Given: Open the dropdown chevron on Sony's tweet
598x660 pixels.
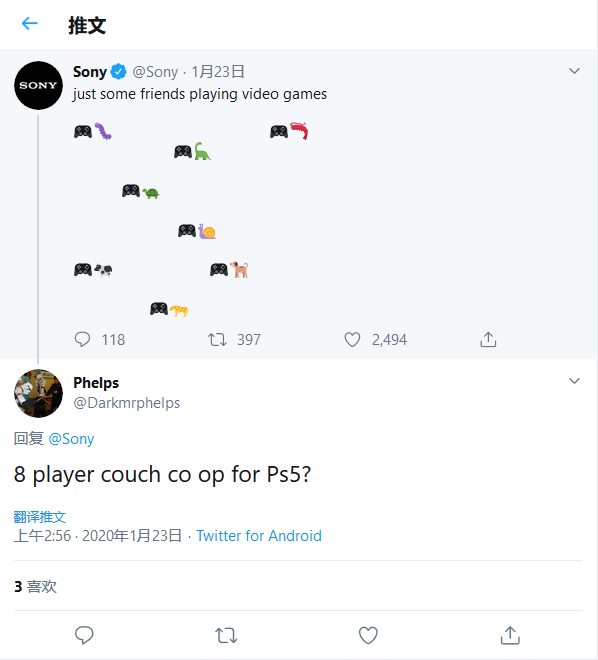Looking at the screenshot, I should [x=574, y=71].
